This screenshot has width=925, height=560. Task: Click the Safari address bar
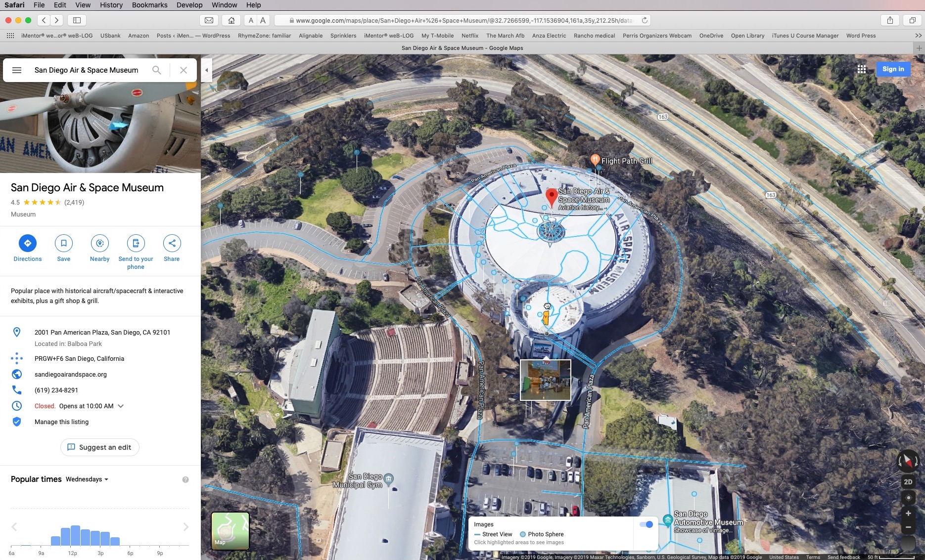[x=462, y=20]
